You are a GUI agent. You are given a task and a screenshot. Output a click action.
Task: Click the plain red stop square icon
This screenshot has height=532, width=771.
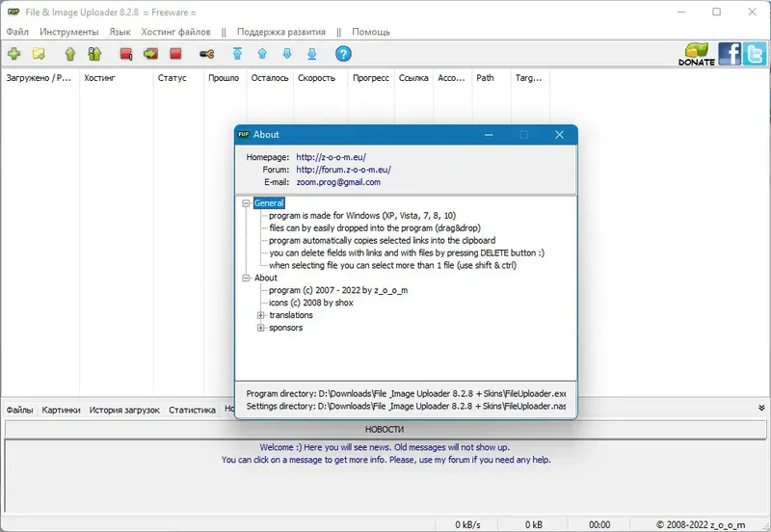(x=175, y=54)
